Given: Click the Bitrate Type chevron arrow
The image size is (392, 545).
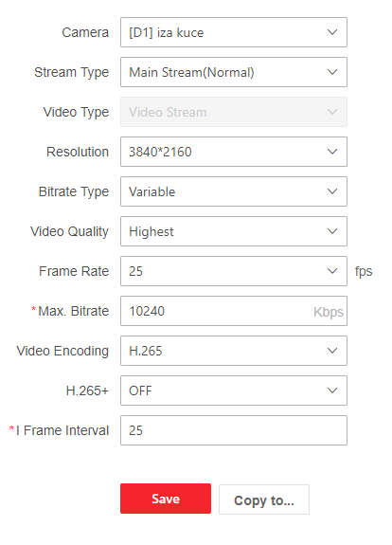Looking at the screenshot, I should coord(332,191).
